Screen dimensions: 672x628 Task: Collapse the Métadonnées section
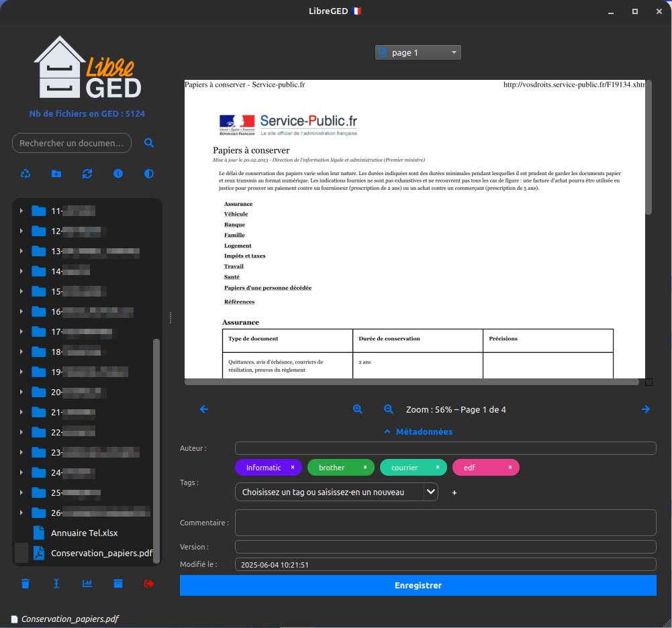coord(418,432)
